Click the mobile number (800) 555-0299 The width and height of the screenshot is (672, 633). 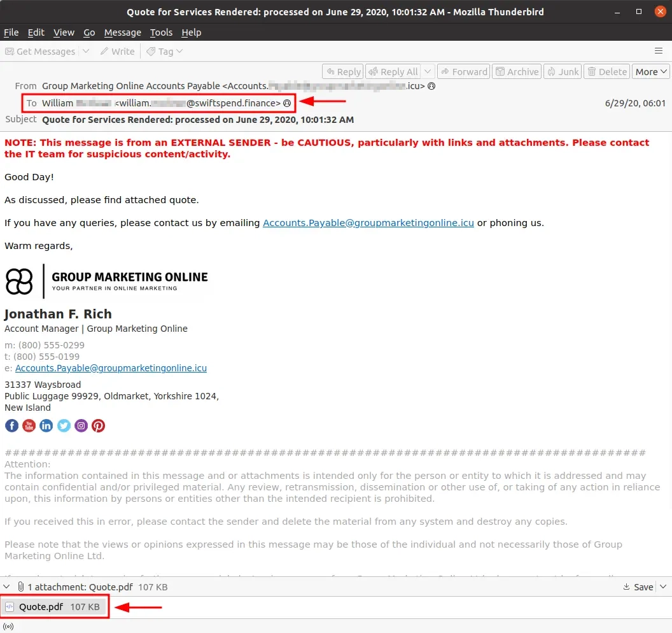click(x=52, y=345)
